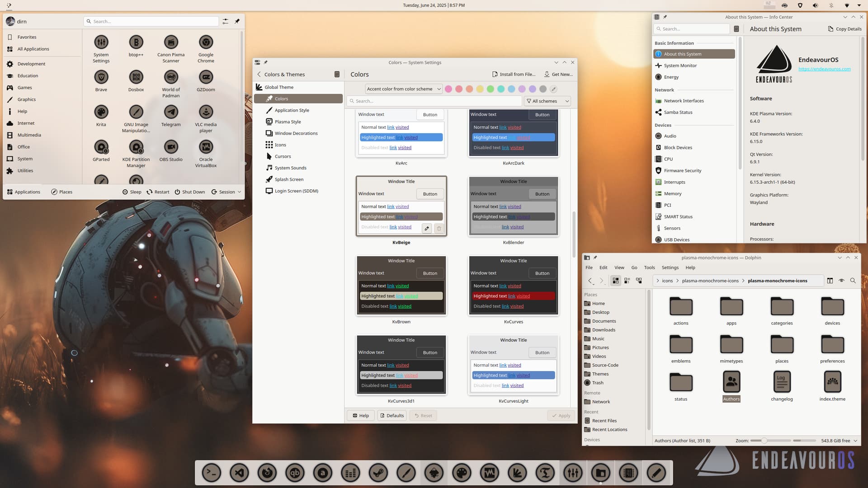
Task: Open the Tools menu in Dolphin
Action: coord(649,267)
